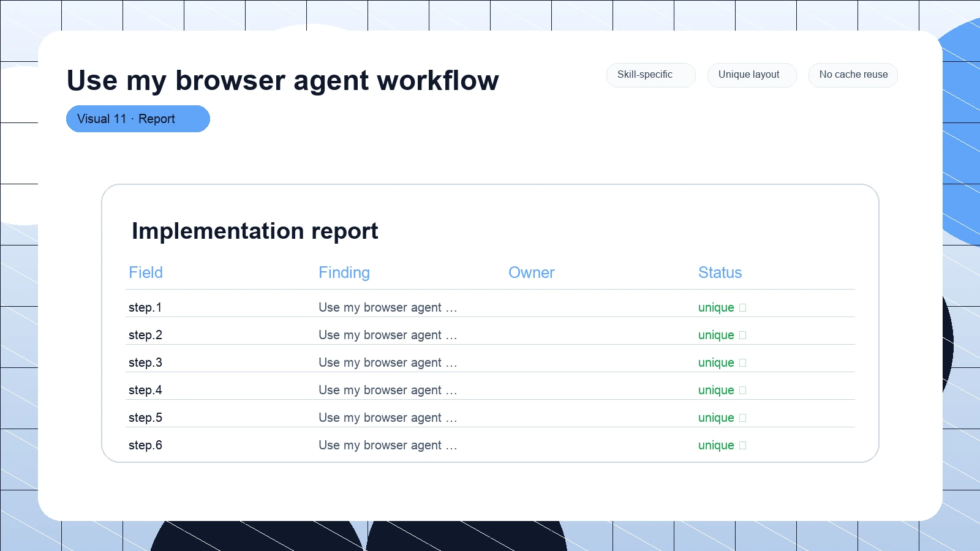
Task: Click the No cache reuse tag
Action: click(853, 75)
